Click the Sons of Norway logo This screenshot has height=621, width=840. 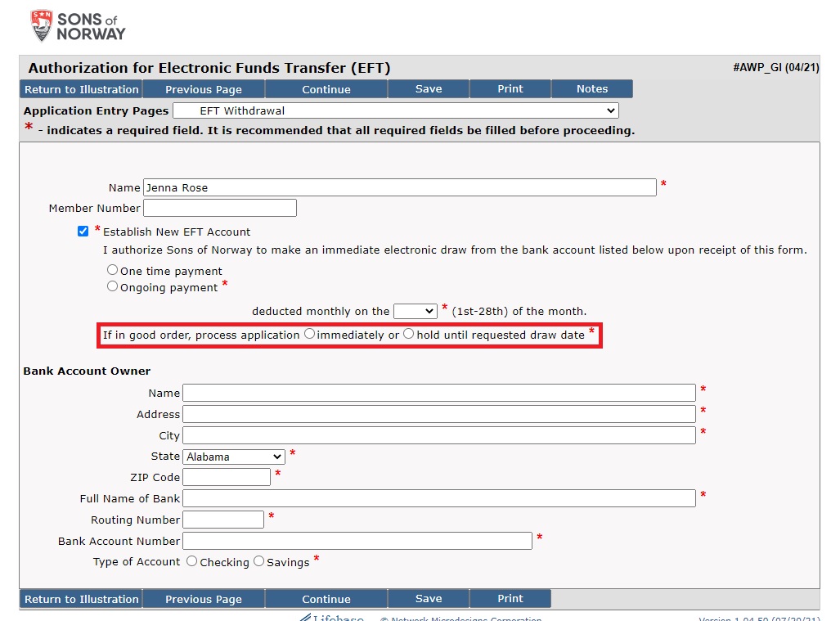click(79, 25)
